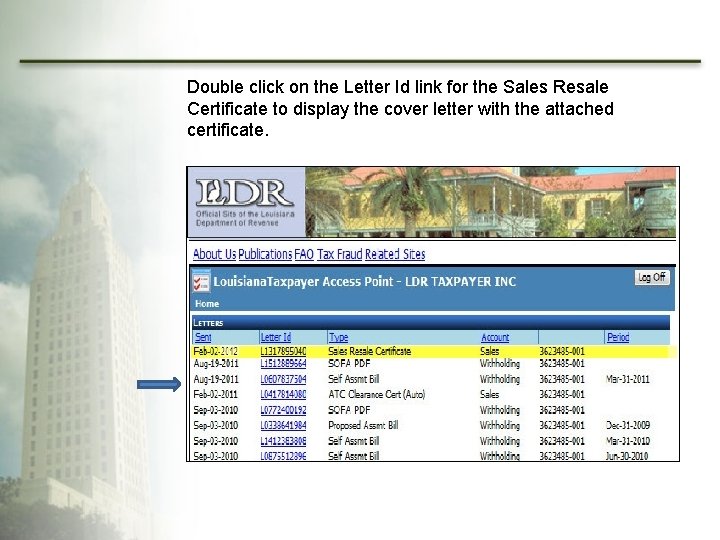This screenshot has width=720, height=540.
Task: Open the About Us link
Action: 214,254
